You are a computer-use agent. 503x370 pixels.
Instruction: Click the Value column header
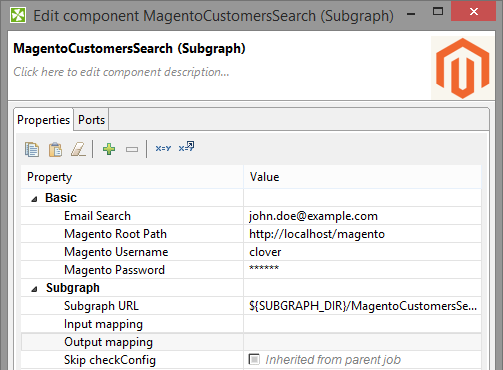pyautogui.click(x=363, y=177)
